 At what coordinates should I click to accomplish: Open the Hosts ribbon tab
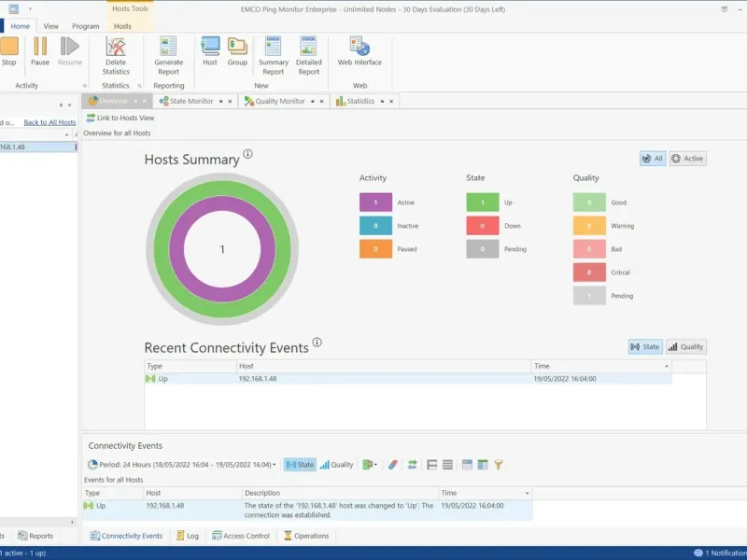[x=122, y=26]
